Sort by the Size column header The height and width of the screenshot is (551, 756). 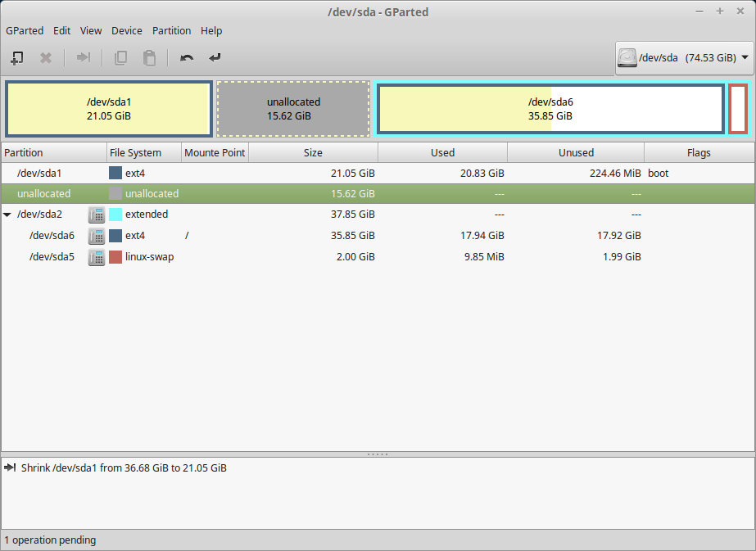tap(313, 153)
